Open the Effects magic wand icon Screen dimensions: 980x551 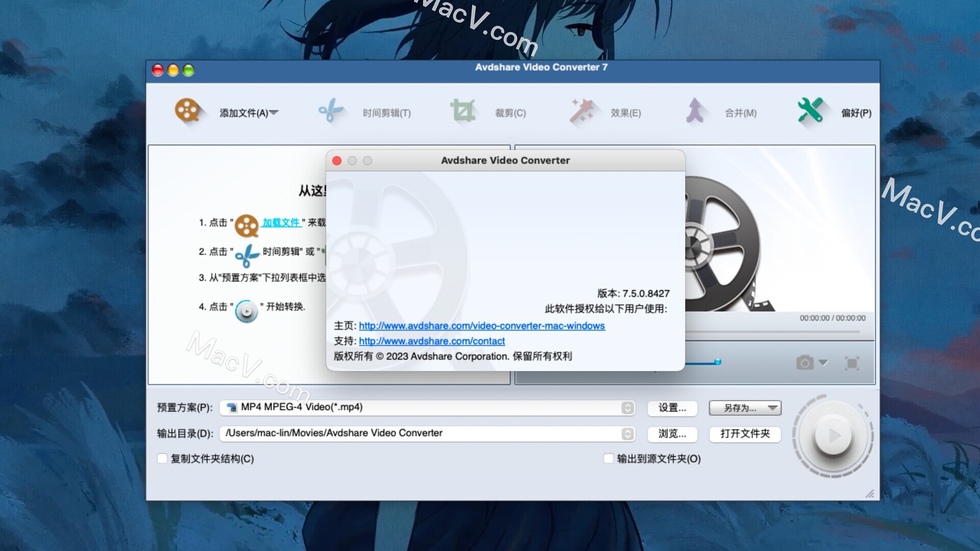tap(582, 110)
